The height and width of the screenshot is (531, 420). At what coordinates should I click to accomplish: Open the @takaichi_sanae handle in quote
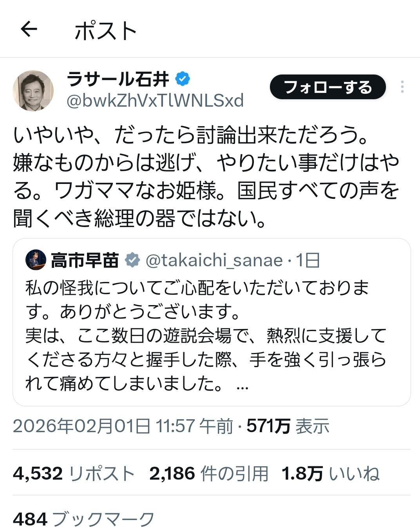pyautogui.click(x=214, y=260)
